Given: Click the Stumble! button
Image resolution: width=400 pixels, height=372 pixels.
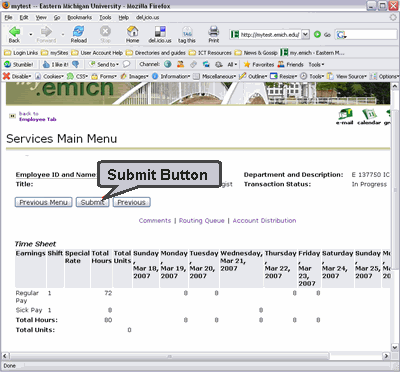Looking at the screenshot, I should [19, 65].
